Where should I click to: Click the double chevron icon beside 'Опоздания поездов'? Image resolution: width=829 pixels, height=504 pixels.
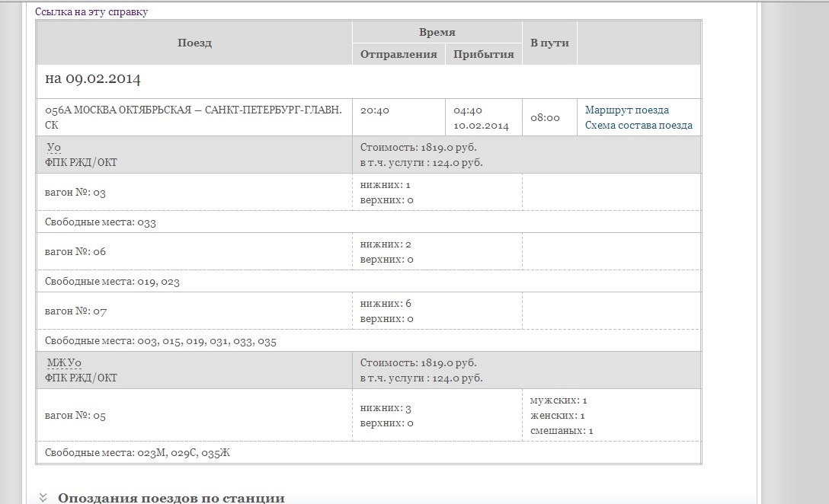[x=43, y=498]
